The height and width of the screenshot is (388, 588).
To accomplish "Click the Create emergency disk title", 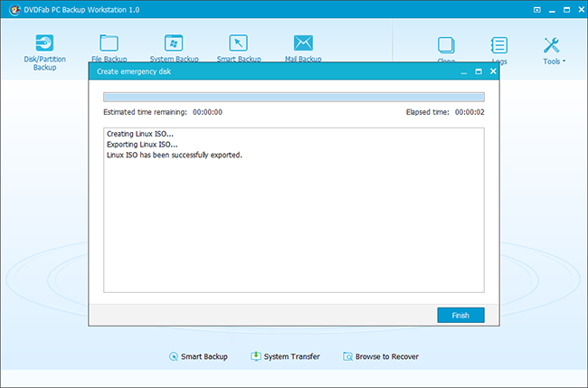I will (x=134, y=71).
